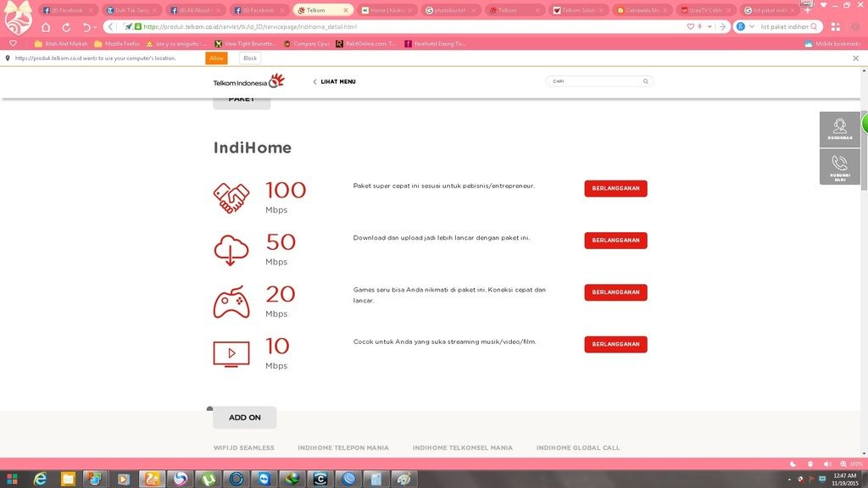The image size is (868, 488).
Task: Open the list paket indihome tab
Action: [769, 10]
